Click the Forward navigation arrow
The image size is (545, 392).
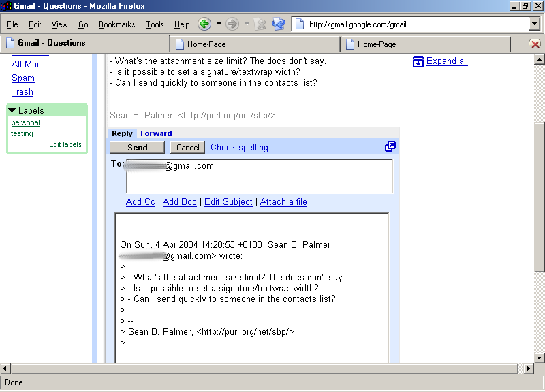tap(232, 24)
